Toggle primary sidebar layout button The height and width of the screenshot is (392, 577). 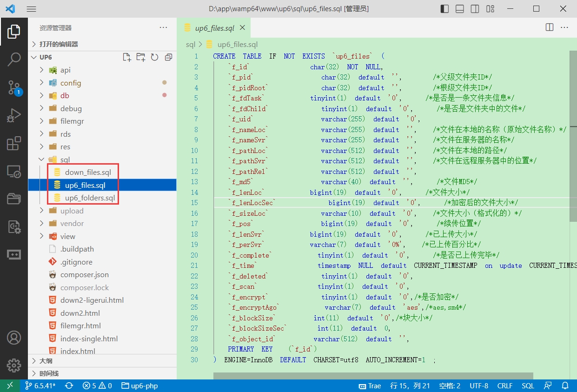444,9
